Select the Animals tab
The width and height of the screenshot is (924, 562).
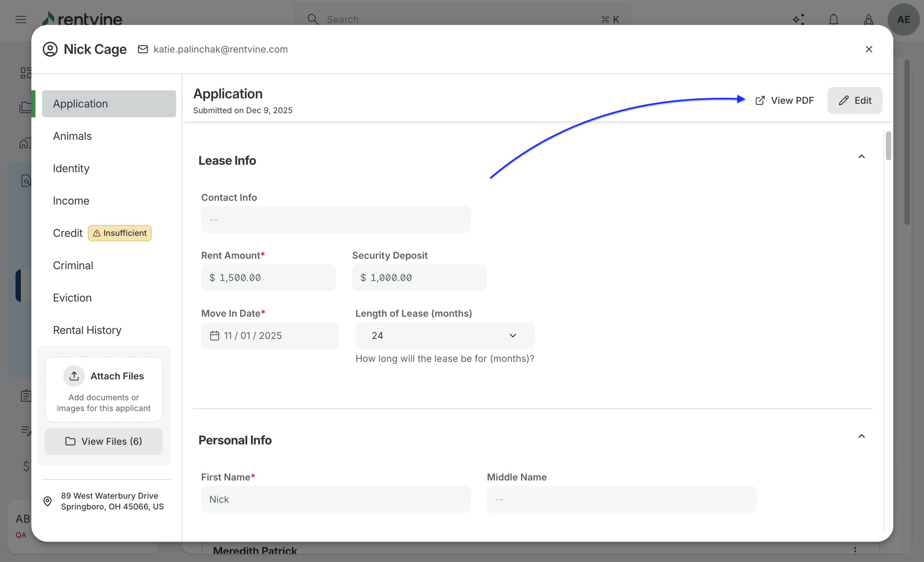pyautogui.click(x=72, y=136)
